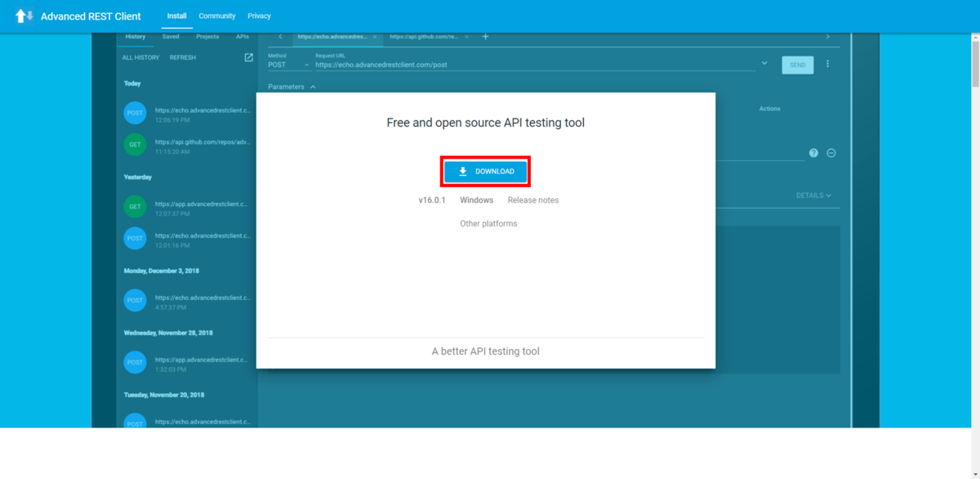Expand the request URL editor chevron
Screen dimensions: 980x479
point(764,63)
